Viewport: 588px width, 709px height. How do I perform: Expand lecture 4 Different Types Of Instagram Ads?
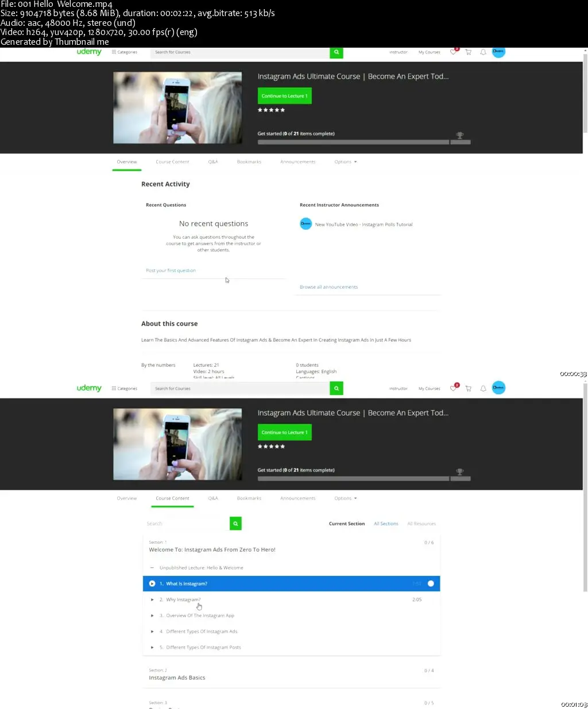click(x=152, y=631)
